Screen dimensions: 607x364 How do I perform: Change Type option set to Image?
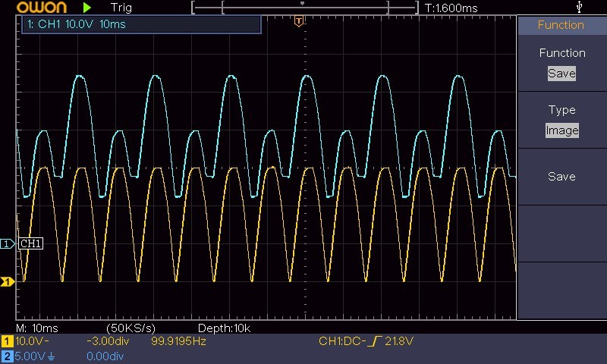(561, 130)
